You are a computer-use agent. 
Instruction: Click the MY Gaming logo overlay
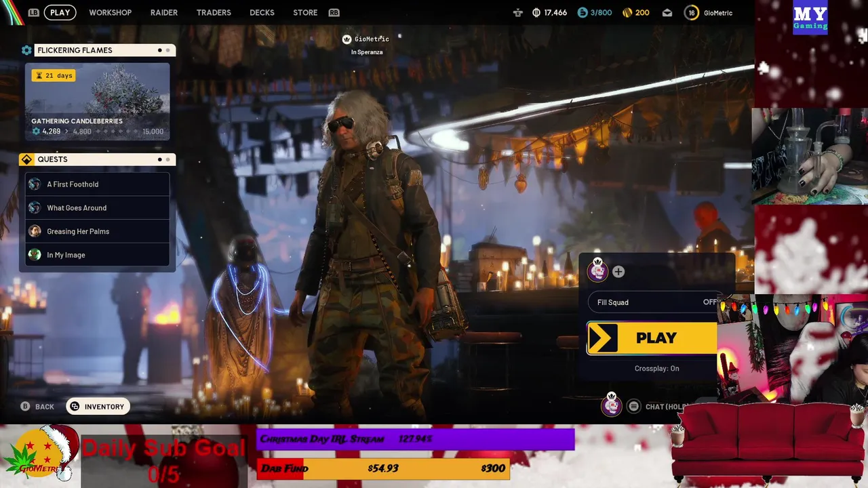[x=810, y=17]
